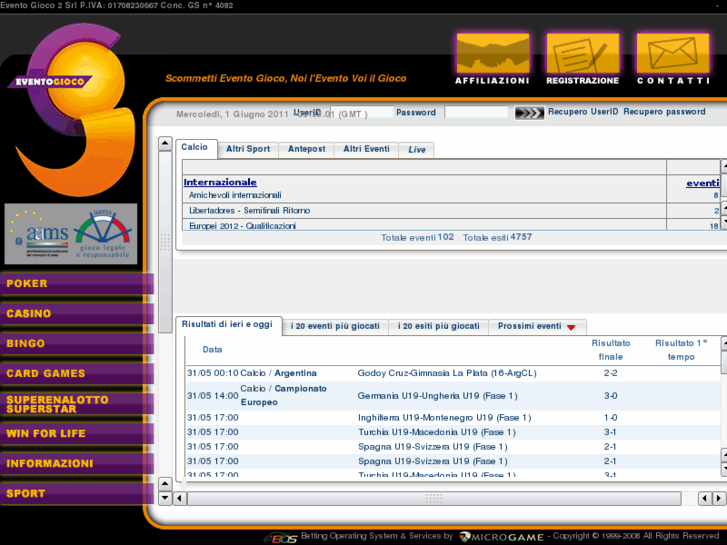Click the date Mercoledì, 1 Giugno 2011
The height and width of the screenshot is (545, 727).
click(232, 115)
